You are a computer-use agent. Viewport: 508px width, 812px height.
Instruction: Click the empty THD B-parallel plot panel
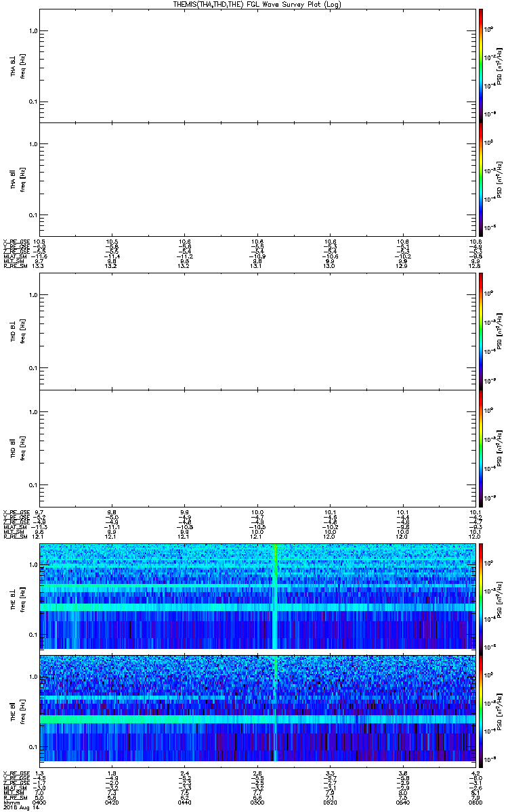pos(257,447)
